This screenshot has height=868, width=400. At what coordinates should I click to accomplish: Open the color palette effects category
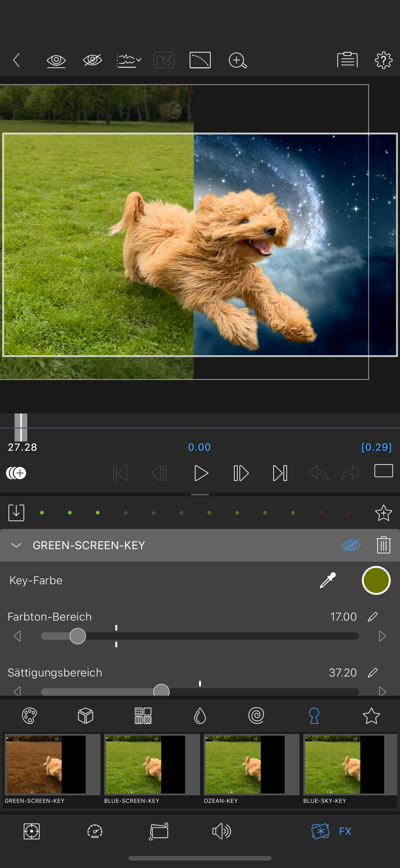[29, 716]
